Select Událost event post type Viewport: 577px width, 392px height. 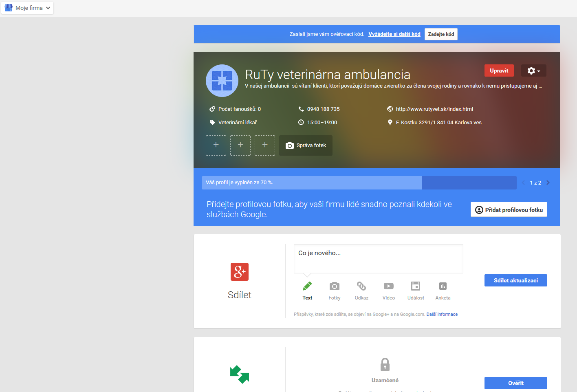click(x=416, y=291)
